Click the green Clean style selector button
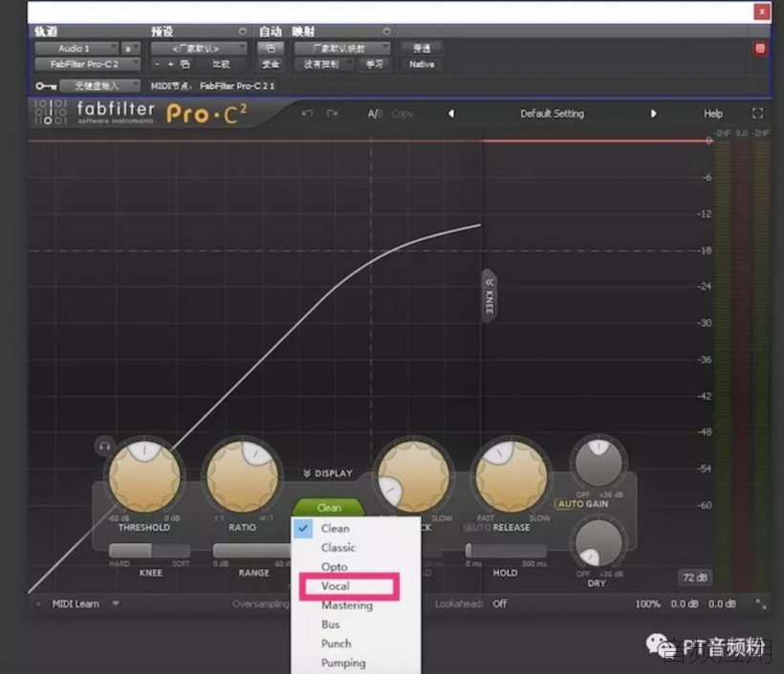The height and width of the screenshot is (674, 784). (329, 508)
